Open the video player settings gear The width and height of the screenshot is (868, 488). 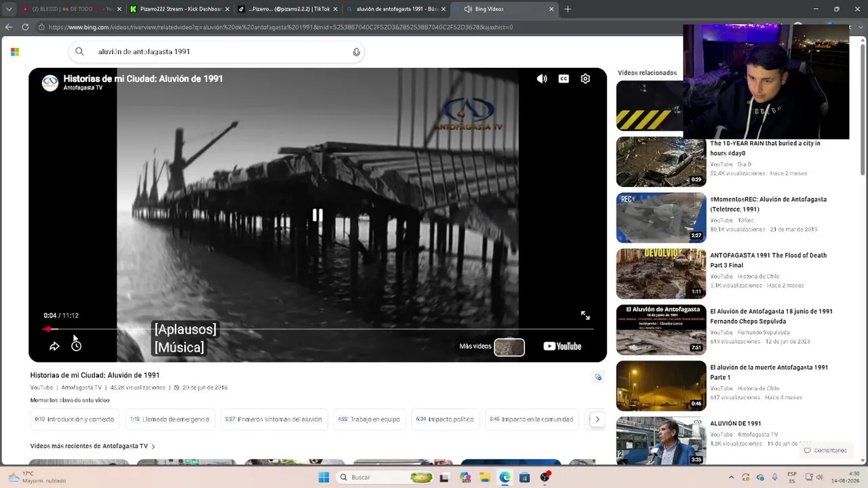pyautogui.click(x=585, y=79)
